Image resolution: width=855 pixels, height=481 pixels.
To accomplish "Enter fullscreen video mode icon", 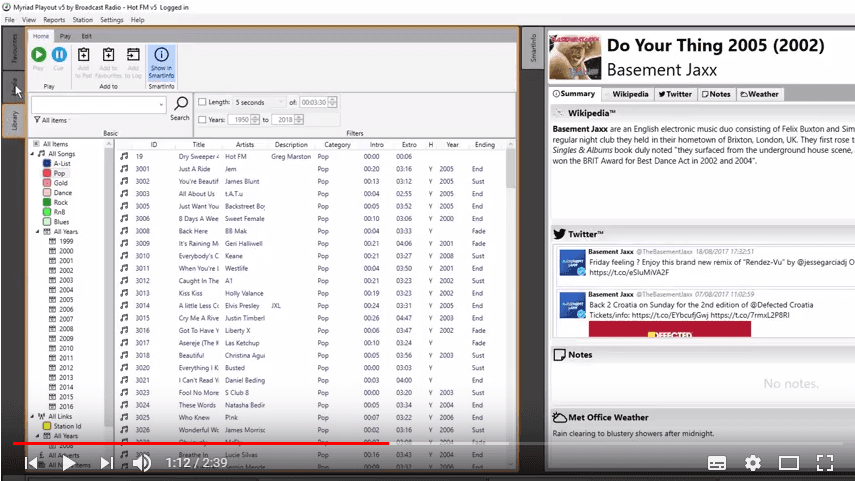I will pyautogui.click(x=825, y=463).
